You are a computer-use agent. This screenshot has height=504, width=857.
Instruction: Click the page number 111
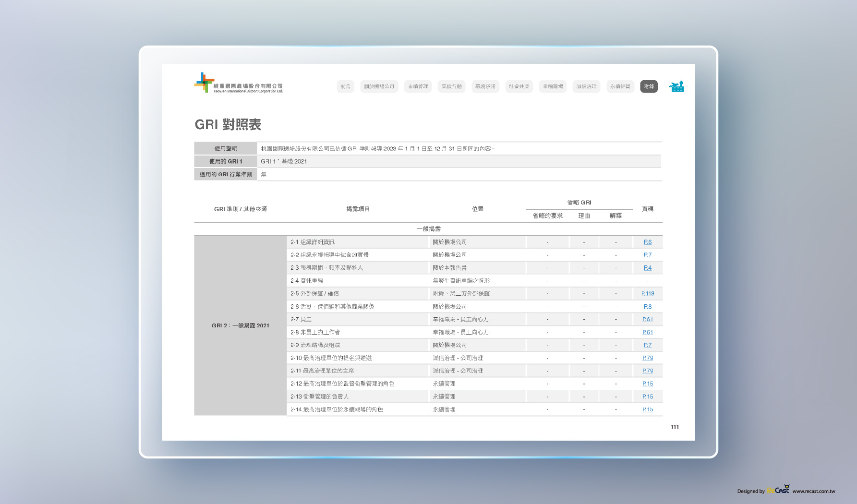pos(675,427)
